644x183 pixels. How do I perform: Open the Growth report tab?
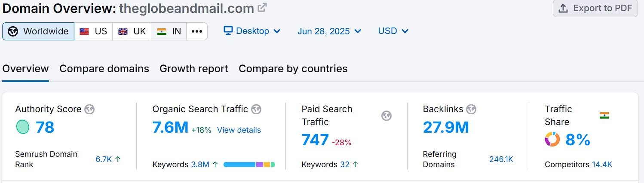[194, 69]
